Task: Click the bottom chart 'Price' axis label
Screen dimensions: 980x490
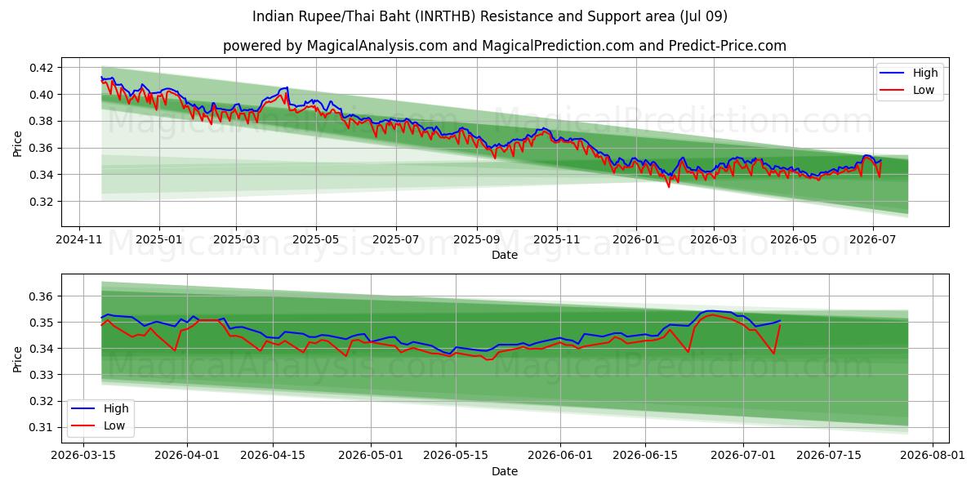Action: 18,359
